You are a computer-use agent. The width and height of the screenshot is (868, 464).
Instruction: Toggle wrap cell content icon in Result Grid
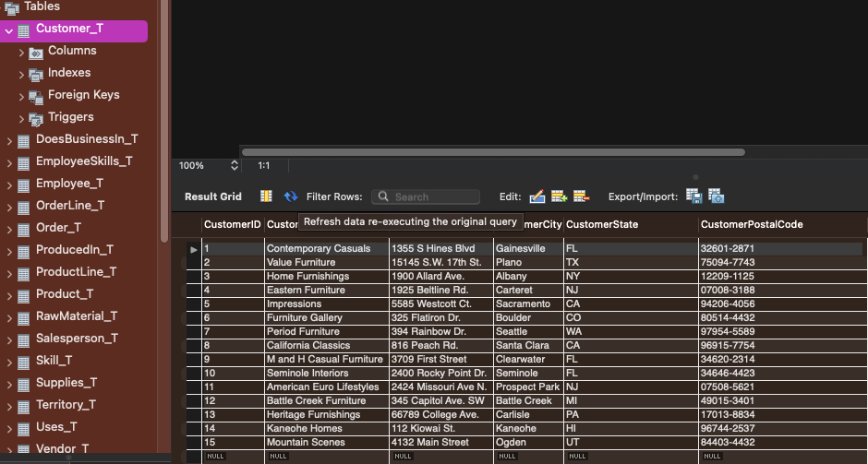(266, 196)
